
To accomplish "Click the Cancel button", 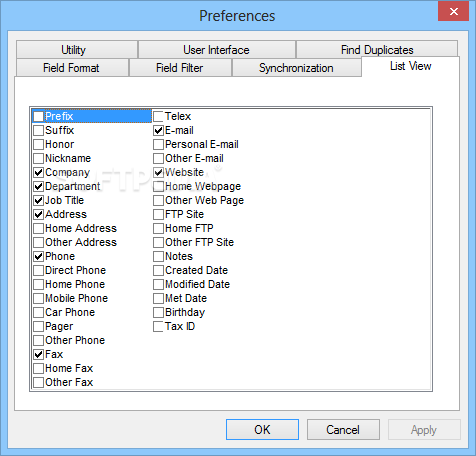I will click(x=343, y=429).
